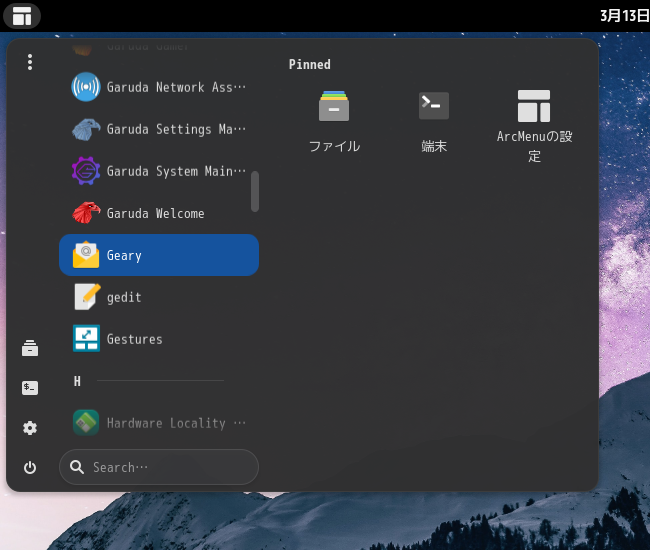Launch Garuda Settings Manager eagle icon
The width and height of the screenshot is (650, 550).
click(86, 129)
